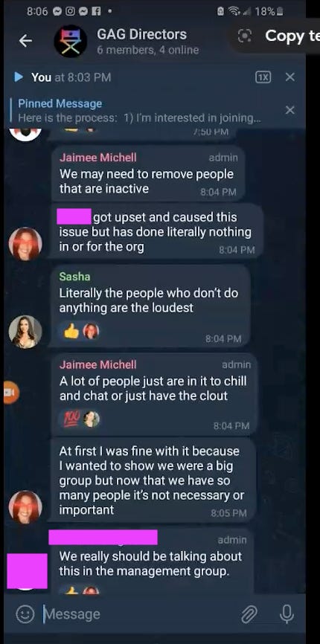The image size is (320, 644).
Task: Play the voice message from You
Action: click(x=19, y=77)
